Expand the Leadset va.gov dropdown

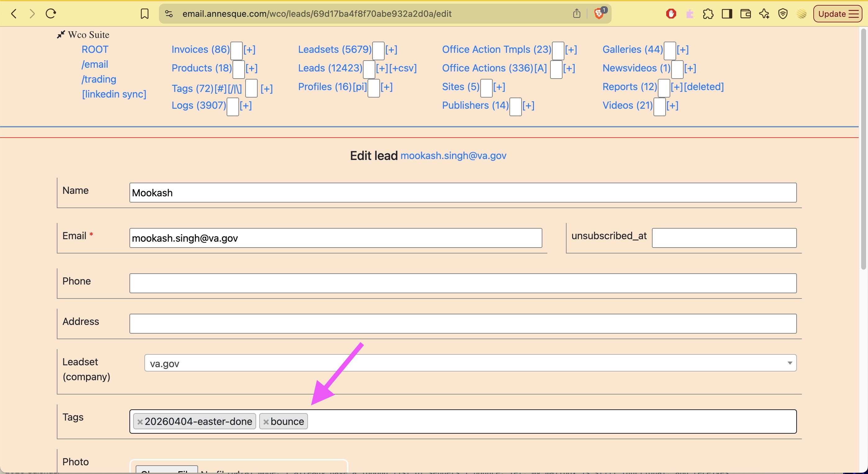tap(470, 363)
